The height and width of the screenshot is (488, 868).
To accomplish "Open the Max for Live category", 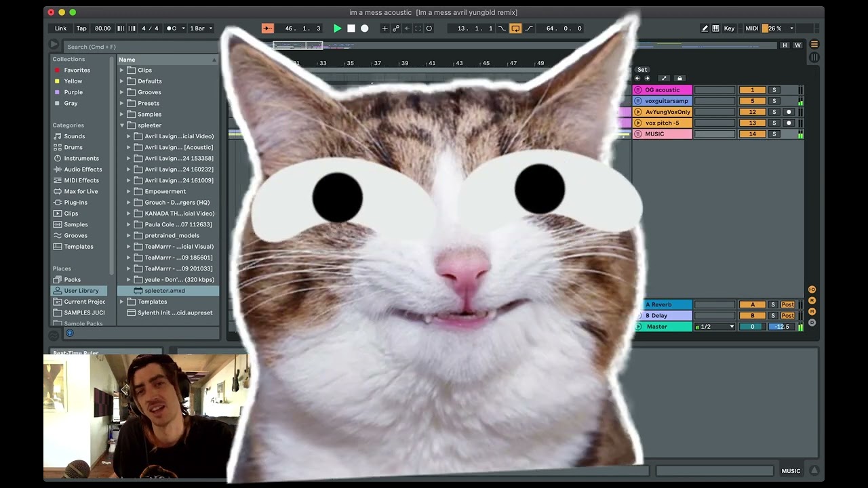I will pyautogui.click(x=81, y=191).
